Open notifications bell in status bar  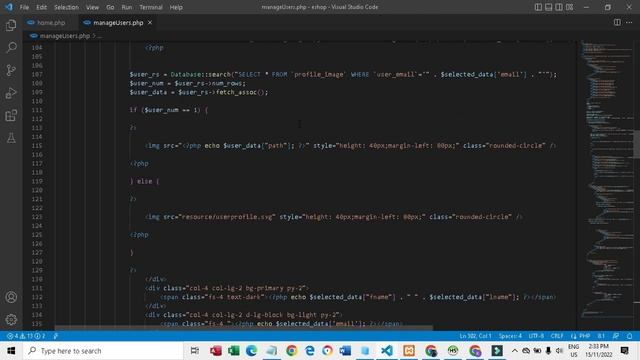629,336
